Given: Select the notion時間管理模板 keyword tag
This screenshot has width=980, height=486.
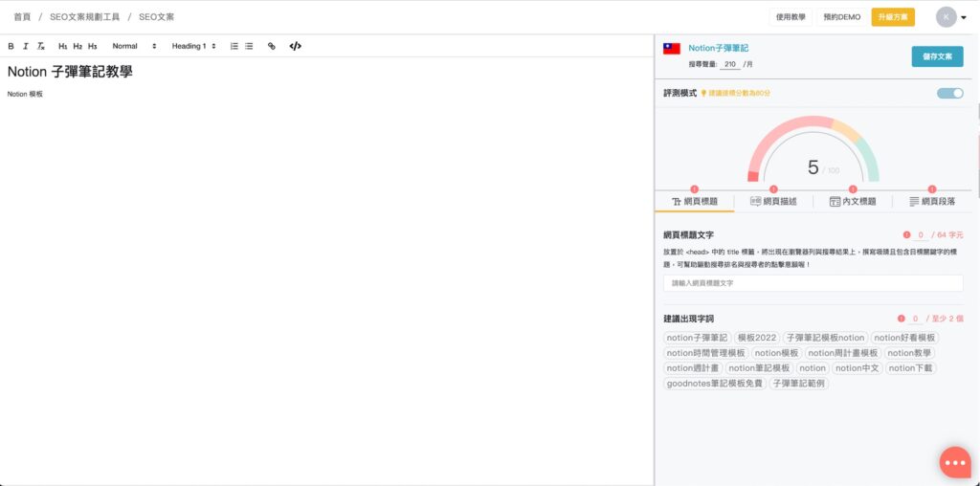Looking at the screenshot, I should pyautogui.click(x=705, y=353).
